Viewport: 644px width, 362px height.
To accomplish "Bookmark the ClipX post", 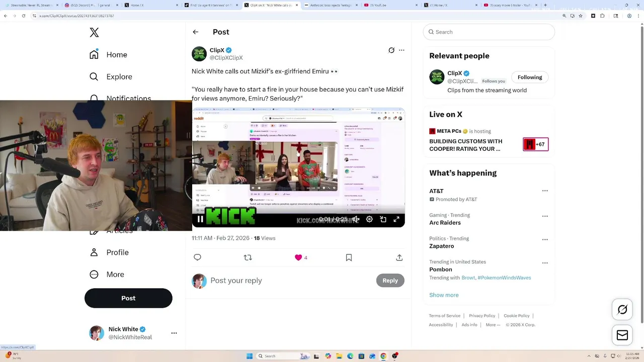I will coord(349,257).
